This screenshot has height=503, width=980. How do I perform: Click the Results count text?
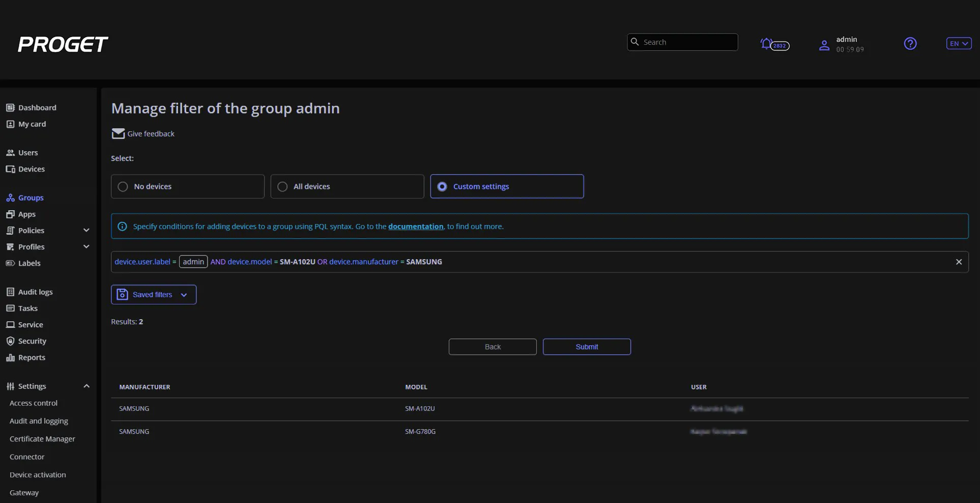coord(127,322)
